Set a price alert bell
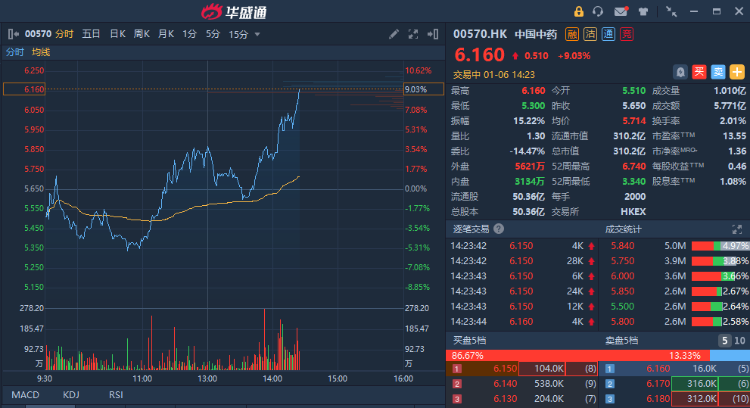The height and width of the screenshot is (408, 750). pyautogui.click(x=680, y=72)
